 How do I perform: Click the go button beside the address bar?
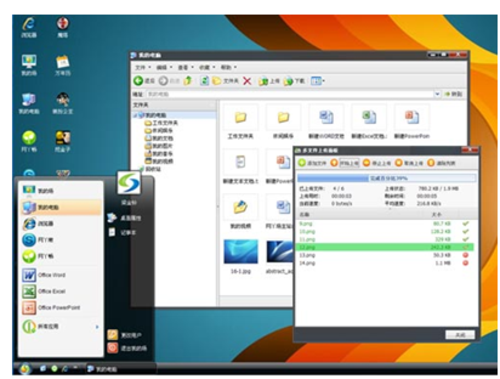click(x=453, y=94)
